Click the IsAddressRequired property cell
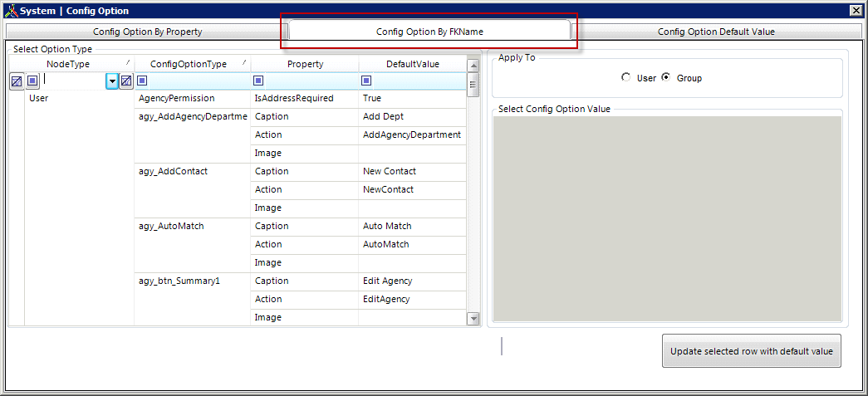 click(305, 99)
